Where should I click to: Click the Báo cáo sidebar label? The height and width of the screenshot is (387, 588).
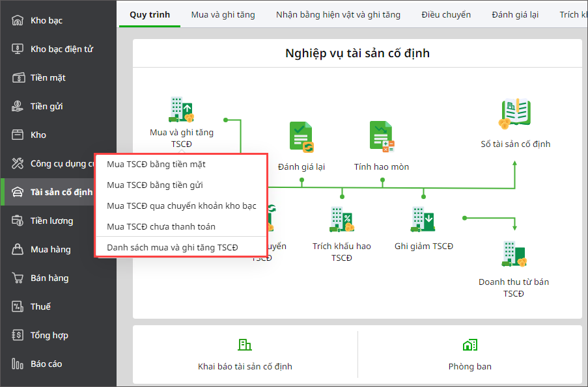(x=46, y=364)
